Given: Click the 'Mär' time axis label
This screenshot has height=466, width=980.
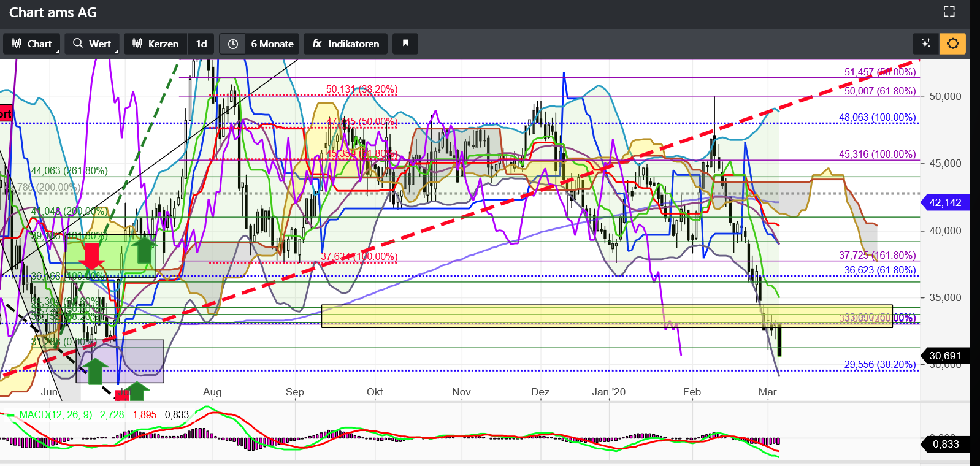Looking at the screenshot, I should [x=767, y=392].
